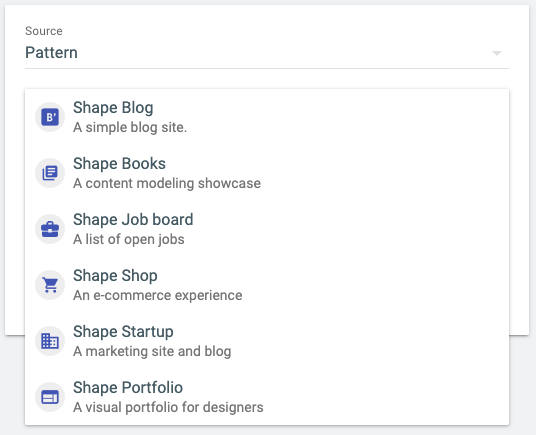Click 'A visual portfolio for designers' text
536x435 pixels.
pyautogui.click(x=168, y=407)
